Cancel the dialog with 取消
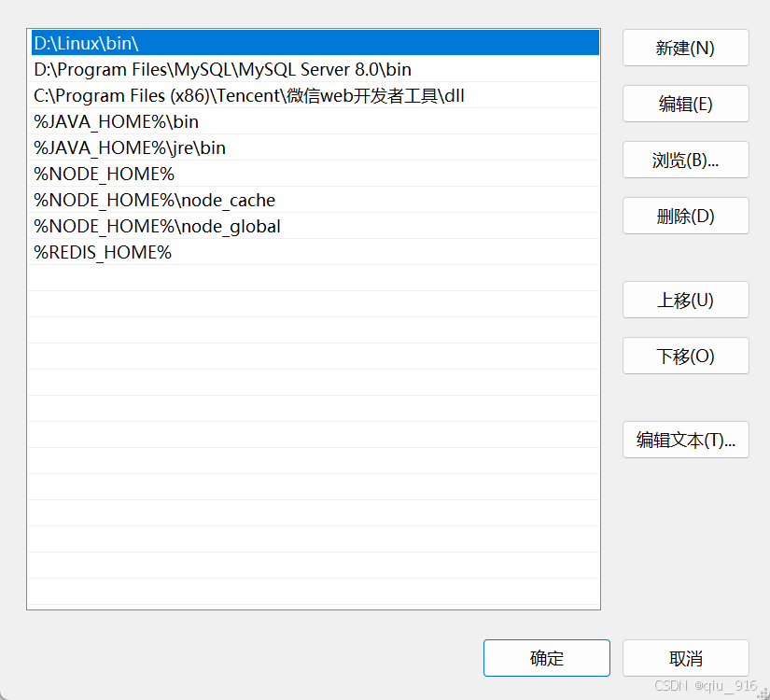Screen dimensions: 770x700 pyautogui.click(x=685, y=658)
